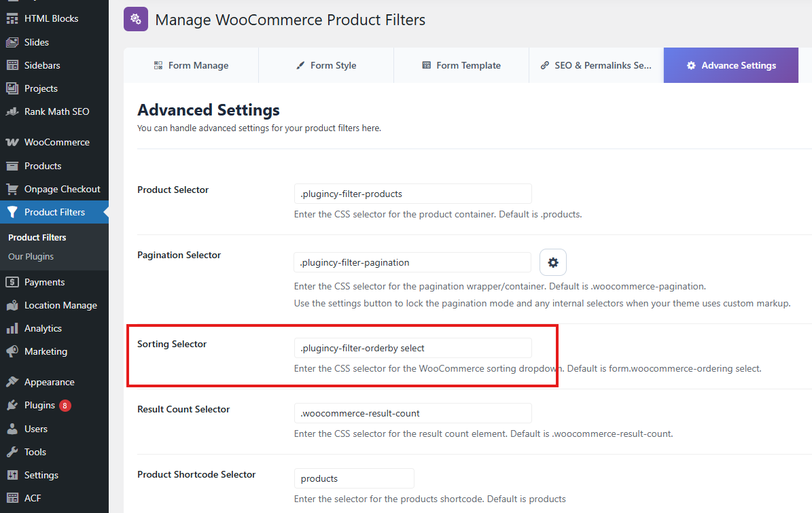Click the Result Count Selector label
812x513 pixels.
coord(183,409)
